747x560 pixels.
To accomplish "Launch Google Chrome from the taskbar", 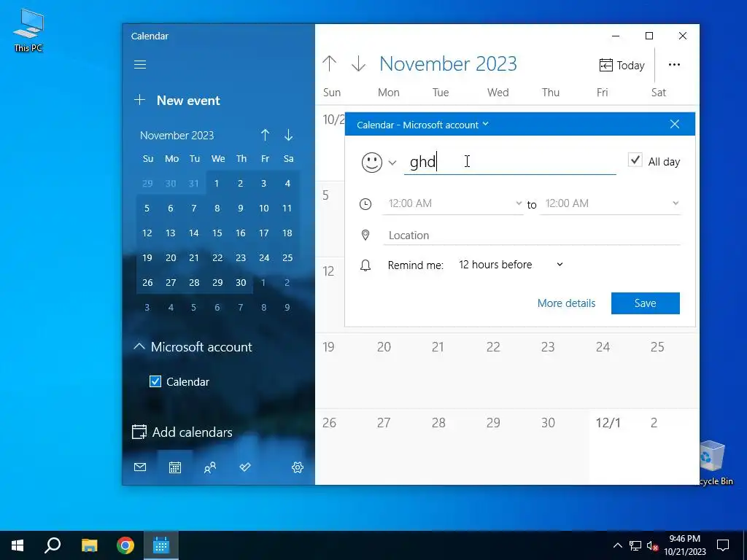I will coord(125,545).
